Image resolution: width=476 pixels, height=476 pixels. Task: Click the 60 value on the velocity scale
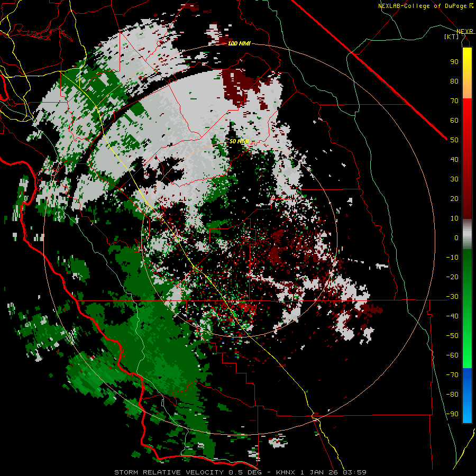[x=454, y=120]
